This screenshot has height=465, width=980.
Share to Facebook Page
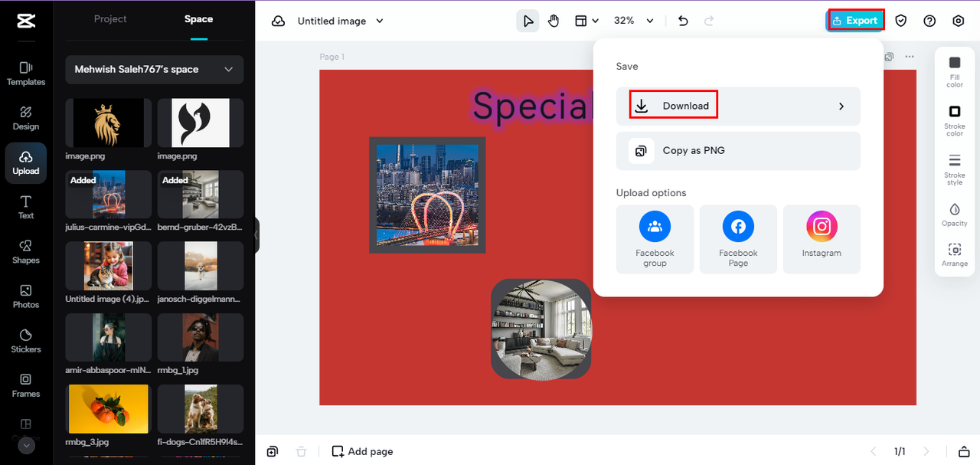click(x=738, y=239)
